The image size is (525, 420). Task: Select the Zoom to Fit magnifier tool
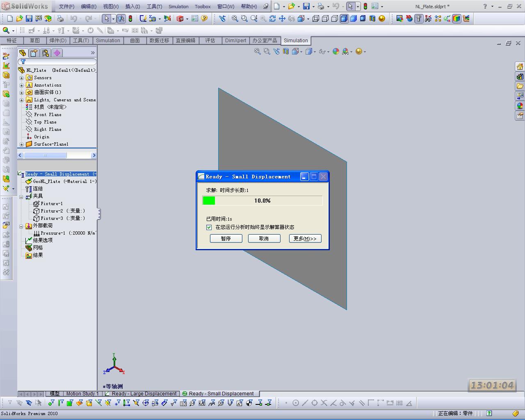pos(235,18)
